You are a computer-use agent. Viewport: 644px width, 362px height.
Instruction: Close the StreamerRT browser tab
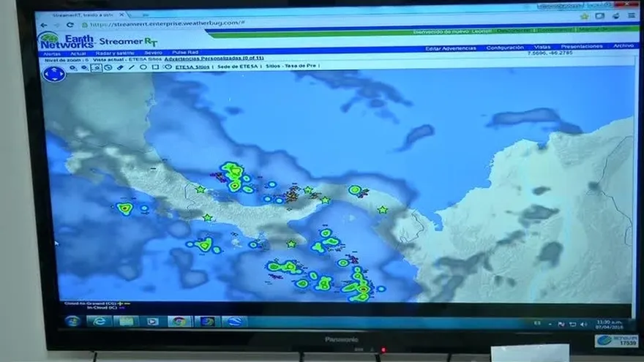[121, 15]
